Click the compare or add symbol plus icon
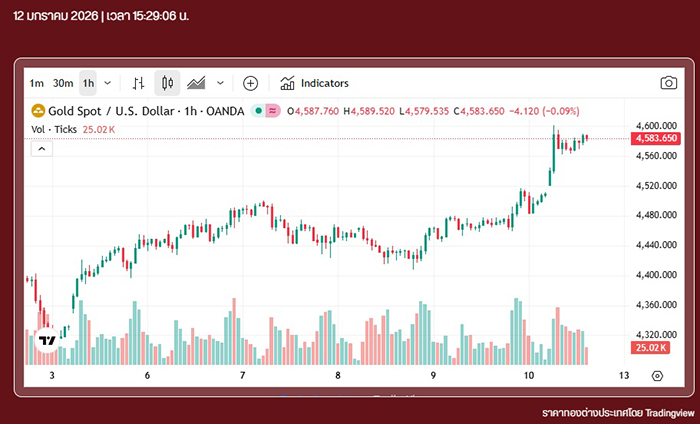This screenshot has height=424, width=700. click(x=250, y=83)
